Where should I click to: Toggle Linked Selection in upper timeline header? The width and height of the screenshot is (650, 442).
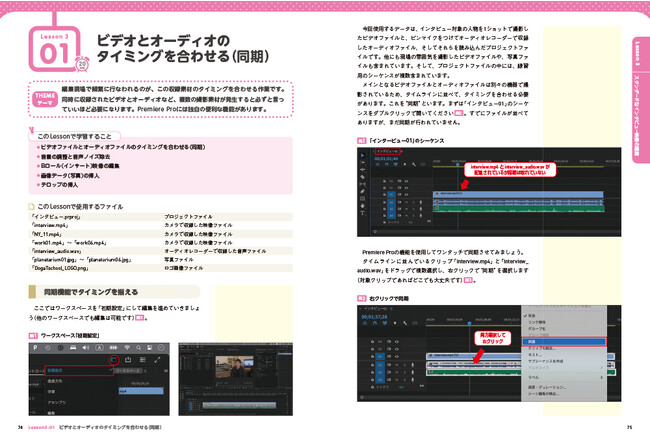point(396,164)
